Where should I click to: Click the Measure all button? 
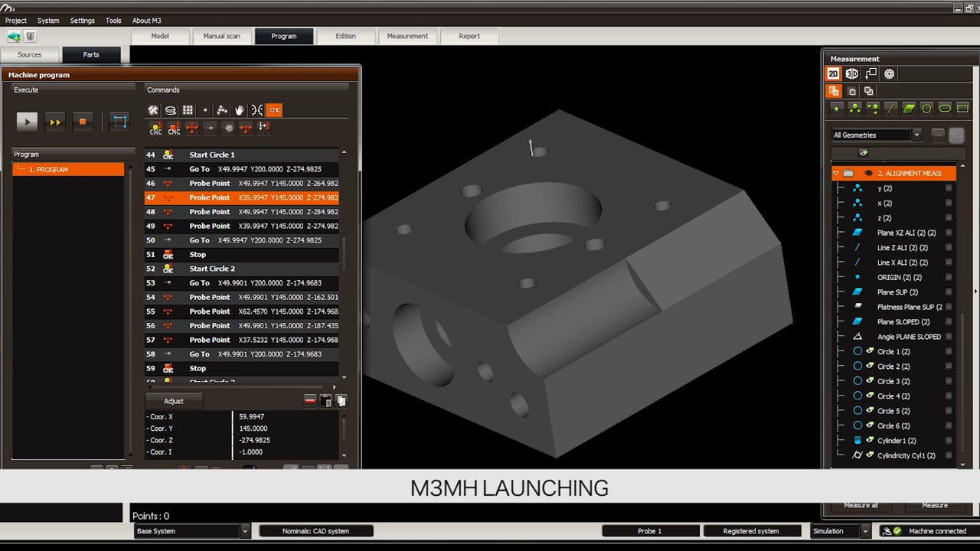[861, 506]
